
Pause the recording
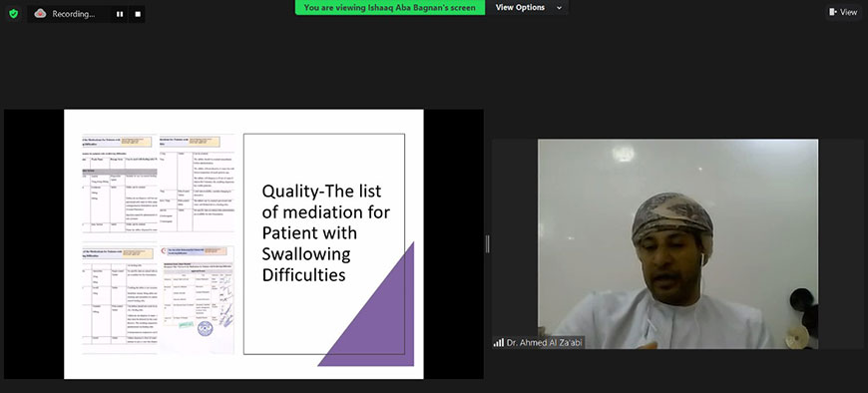tap(120, 14)
